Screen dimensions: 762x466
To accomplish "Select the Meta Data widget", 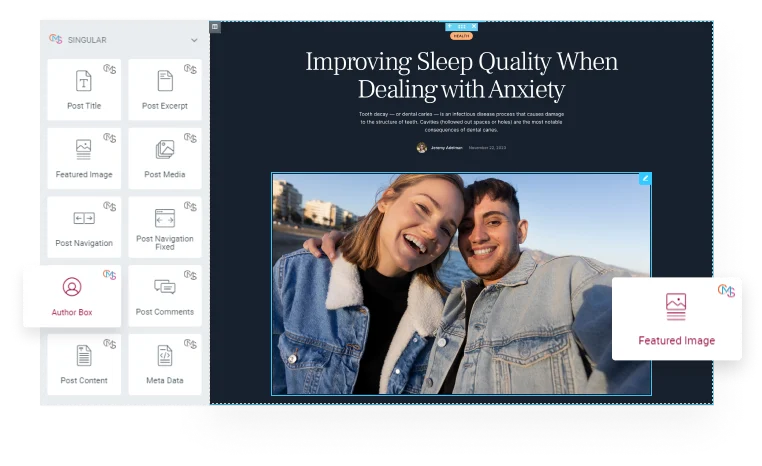I will point(165,364).
